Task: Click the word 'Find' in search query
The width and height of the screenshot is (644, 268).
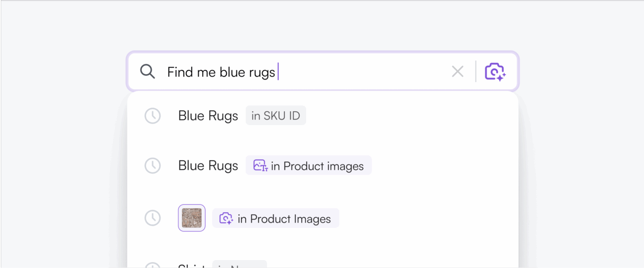Action: point(179,72)
